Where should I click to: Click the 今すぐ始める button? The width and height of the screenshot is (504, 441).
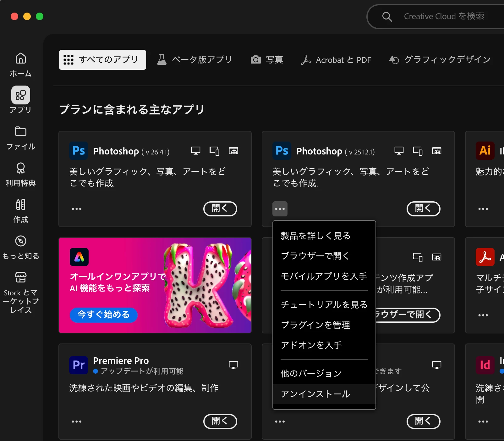coord(104,315)
